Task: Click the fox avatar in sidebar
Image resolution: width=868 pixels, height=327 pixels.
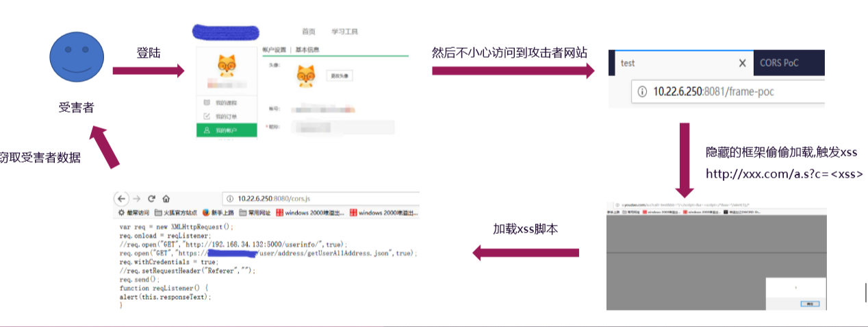Action: pyautogui.click(x=227, y=67)
